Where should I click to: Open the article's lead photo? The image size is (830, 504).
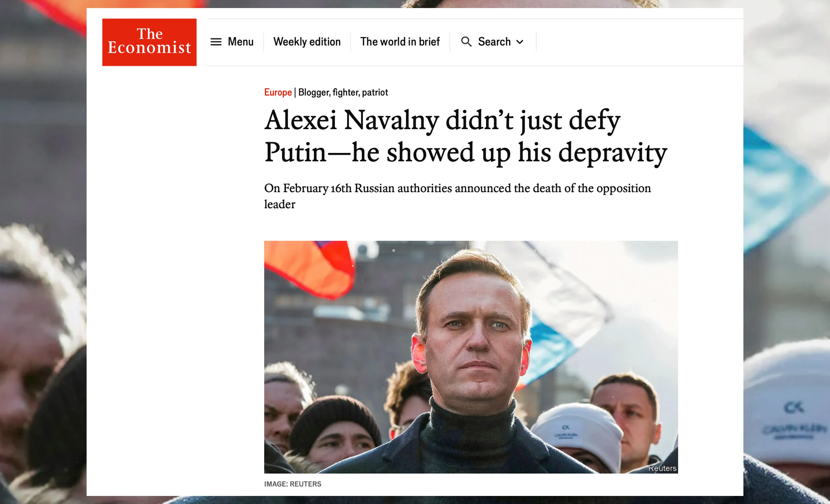pos(471,357)
